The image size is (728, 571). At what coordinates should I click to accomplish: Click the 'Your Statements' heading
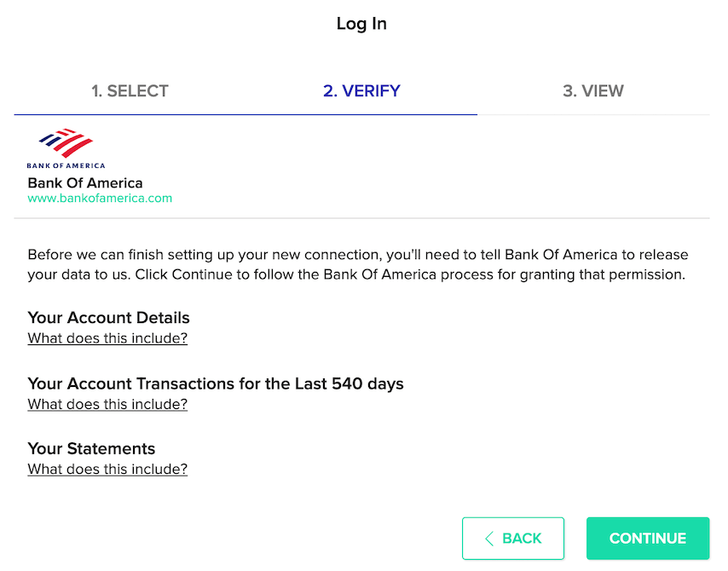click(x=91, y=449)
